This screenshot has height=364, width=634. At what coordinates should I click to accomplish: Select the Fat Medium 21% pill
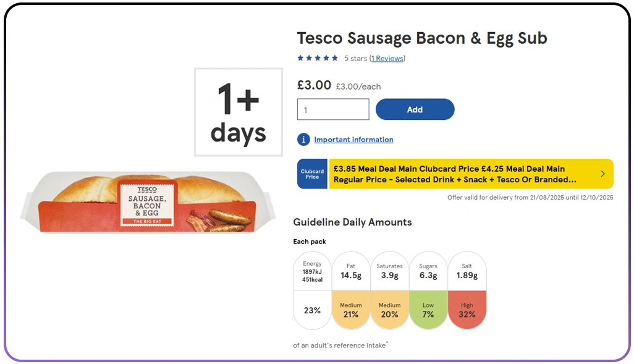351,311
